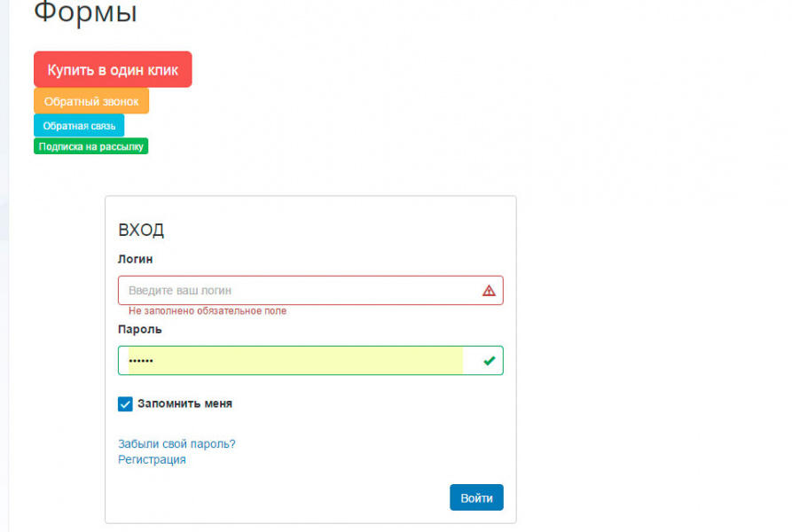This screenshot has height=532, width=792.
Task: Click the green checkmark in password field
Action: pyautogui.click(x=489, y=360)
